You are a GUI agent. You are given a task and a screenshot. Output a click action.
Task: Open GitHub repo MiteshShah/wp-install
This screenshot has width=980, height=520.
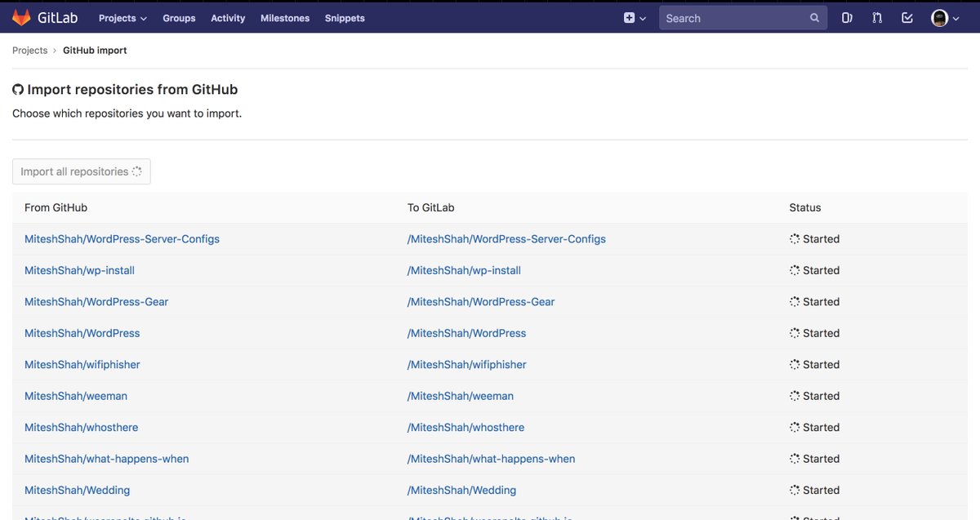(79, 270)
